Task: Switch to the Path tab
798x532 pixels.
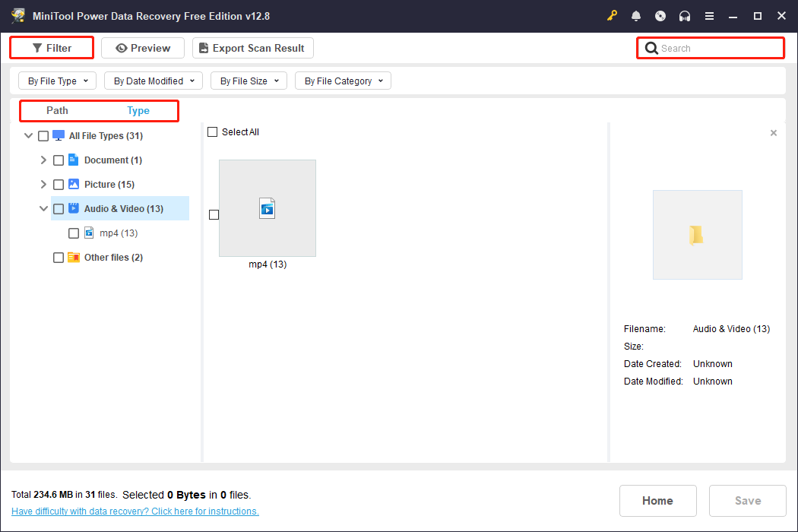Action: [x=57, y=110]
